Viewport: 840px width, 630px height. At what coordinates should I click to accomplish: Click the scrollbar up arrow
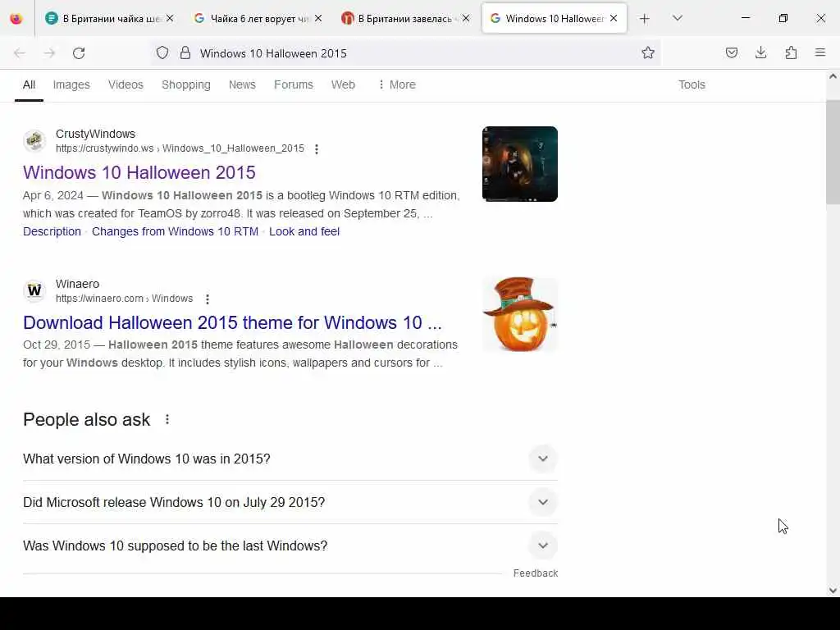(x=833, y=76)
